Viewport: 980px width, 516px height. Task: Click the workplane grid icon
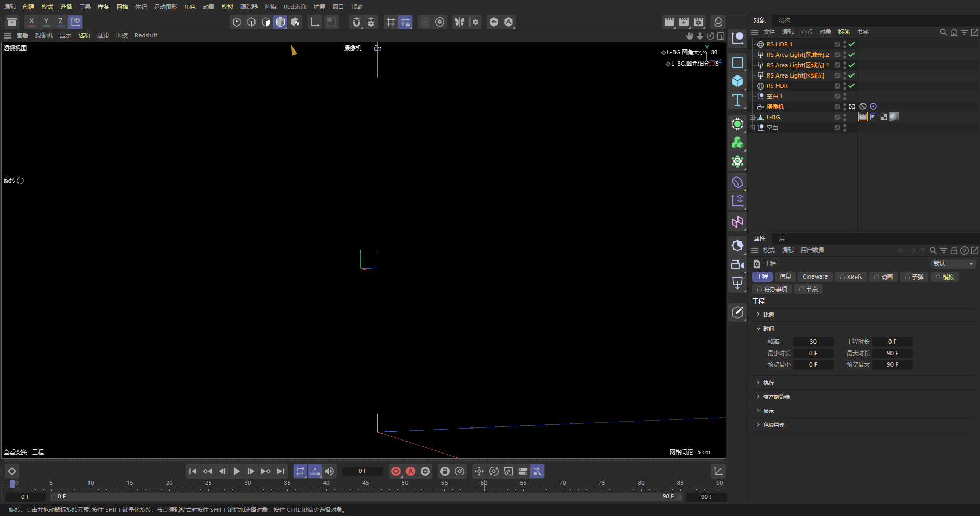[391, 22]
